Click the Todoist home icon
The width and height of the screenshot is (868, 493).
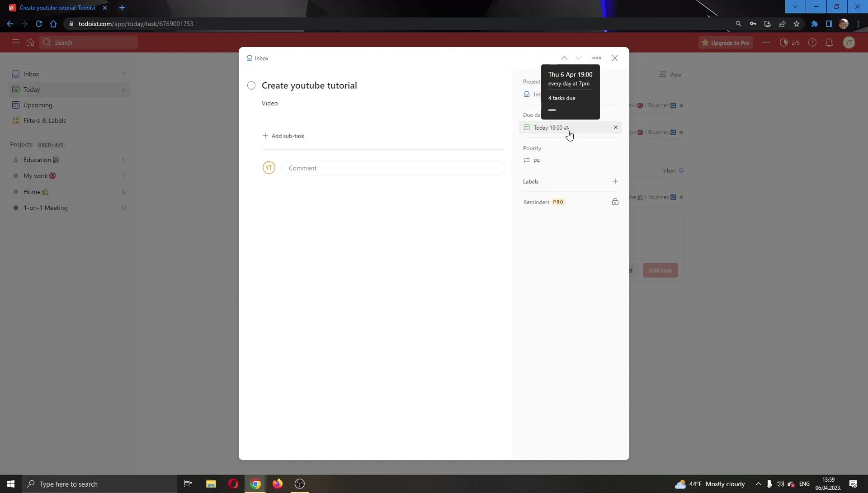[x=30, y=42]
